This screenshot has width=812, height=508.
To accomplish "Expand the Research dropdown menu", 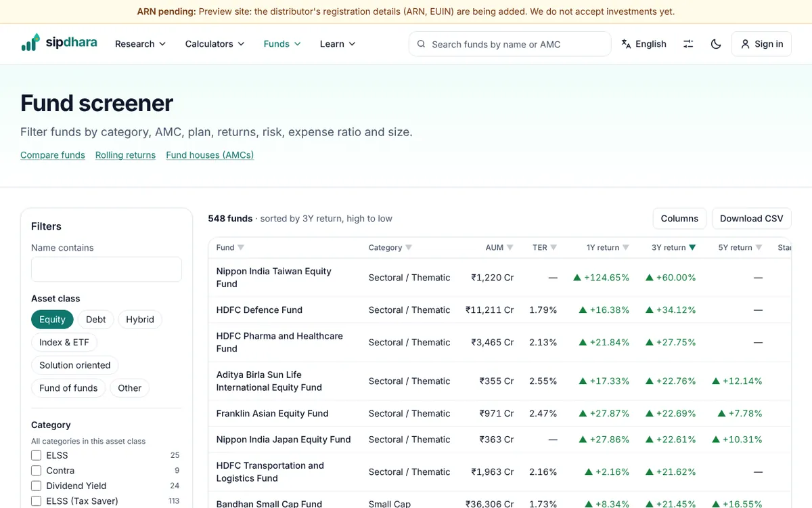I will tap(140, 44).
